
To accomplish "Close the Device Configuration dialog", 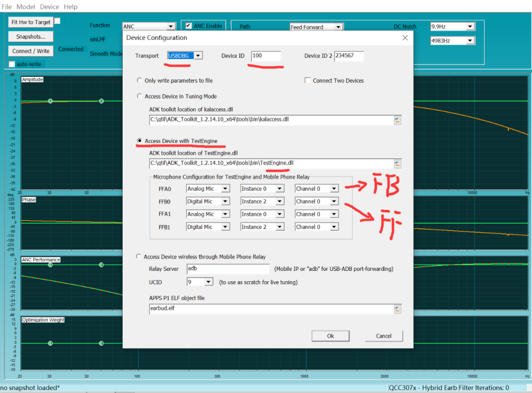I will [405, 37].
